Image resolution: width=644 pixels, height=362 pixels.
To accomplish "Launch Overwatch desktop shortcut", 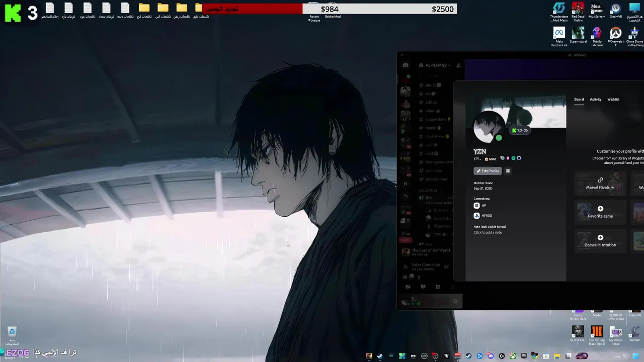I will [616, 37].
